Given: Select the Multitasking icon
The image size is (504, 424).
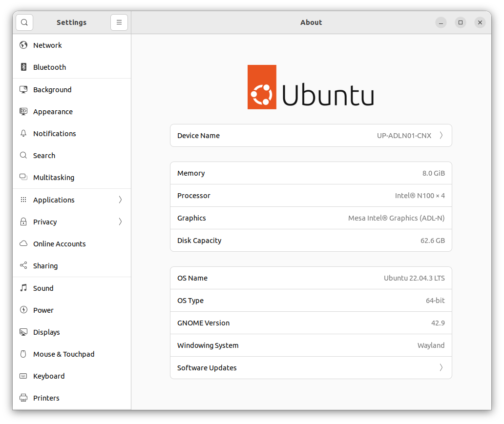Looking at the screenshot, I should click(x=23, y=177).
